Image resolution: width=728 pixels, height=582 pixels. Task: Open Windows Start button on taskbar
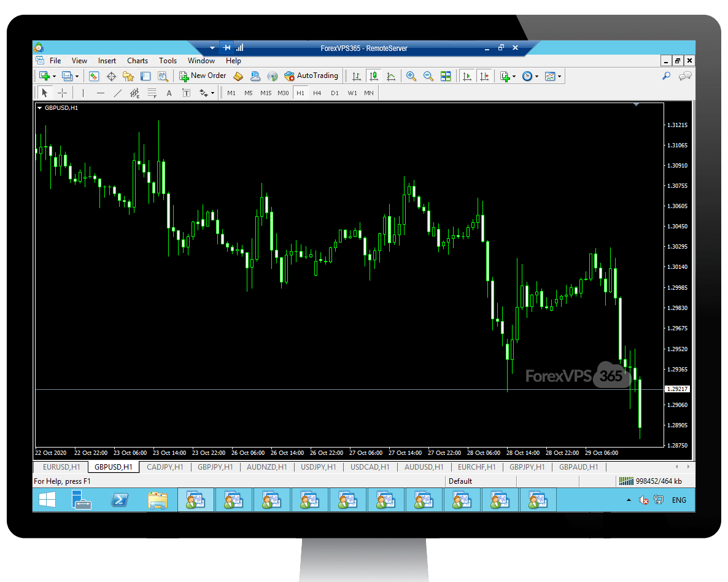(x=47, y=500)
